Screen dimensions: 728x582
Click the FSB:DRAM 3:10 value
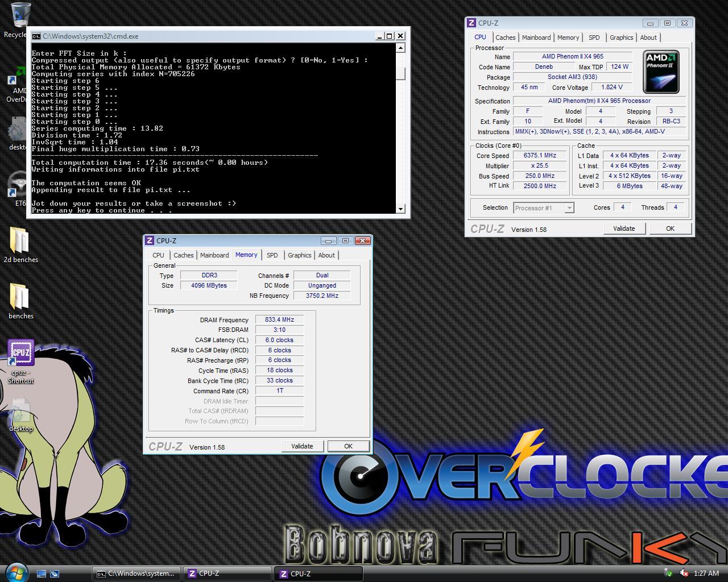pos(279,330)
